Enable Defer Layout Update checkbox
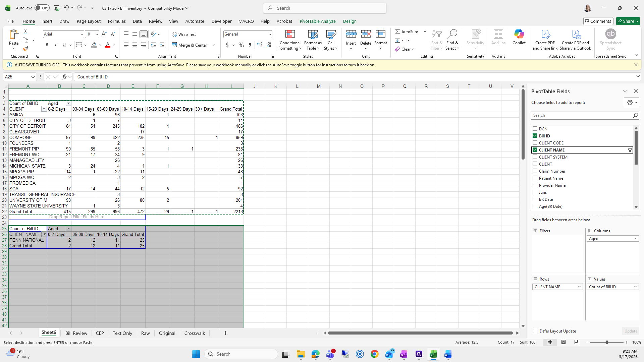The height and width of the screenshot is (362, 644). coord(535,331)
